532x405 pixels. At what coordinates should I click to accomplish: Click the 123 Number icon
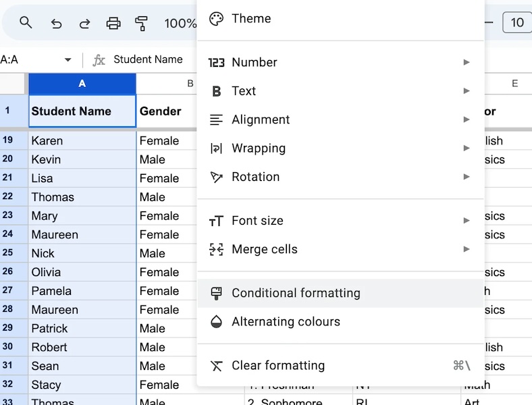coord(217,62)
